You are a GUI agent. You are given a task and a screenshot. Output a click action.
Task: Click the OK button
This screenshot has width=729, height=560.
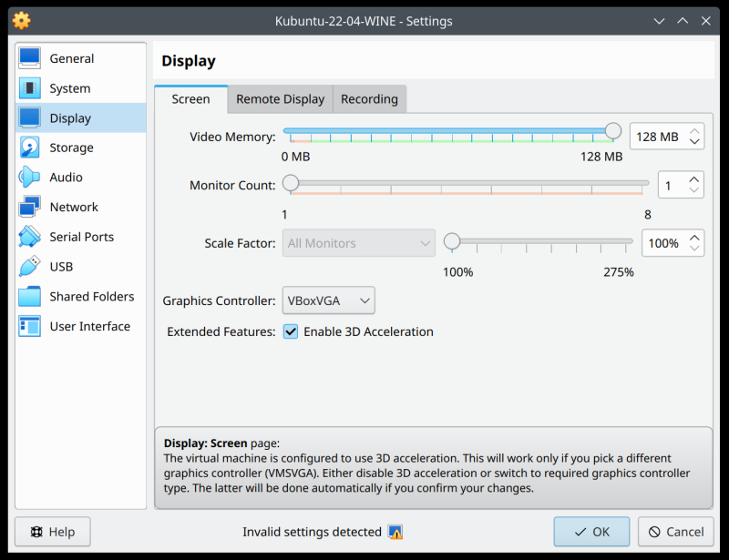point(591,532)
